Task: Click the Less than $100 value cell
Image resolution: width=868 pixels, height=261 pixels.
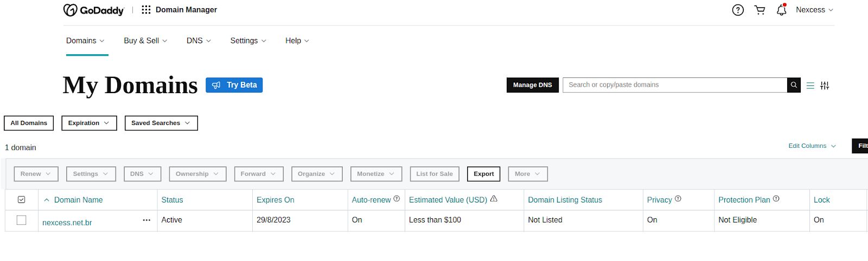Action: pyautogui.click(x=435, y=220)
